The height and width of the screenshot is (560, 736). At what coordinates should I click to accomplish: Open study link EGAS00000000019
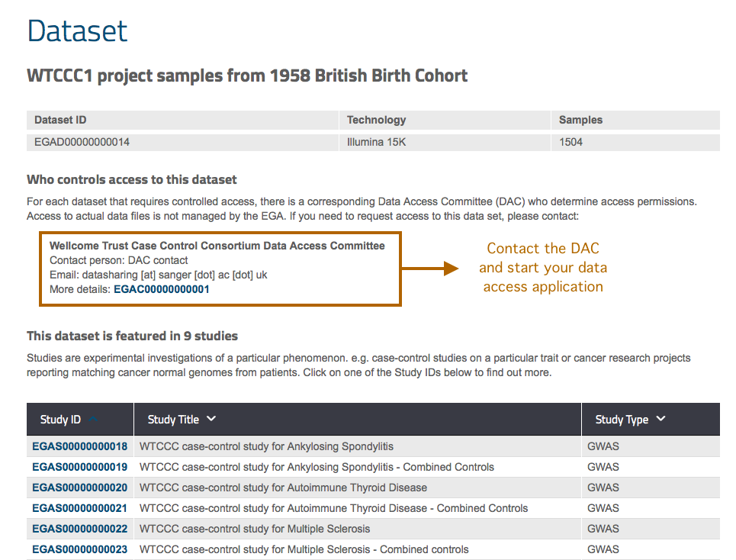tap(79, 467)
